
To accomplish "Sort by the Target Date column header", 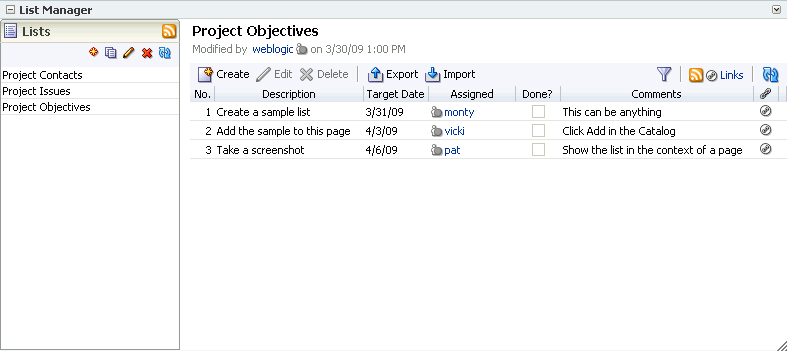I will [396, 94].
